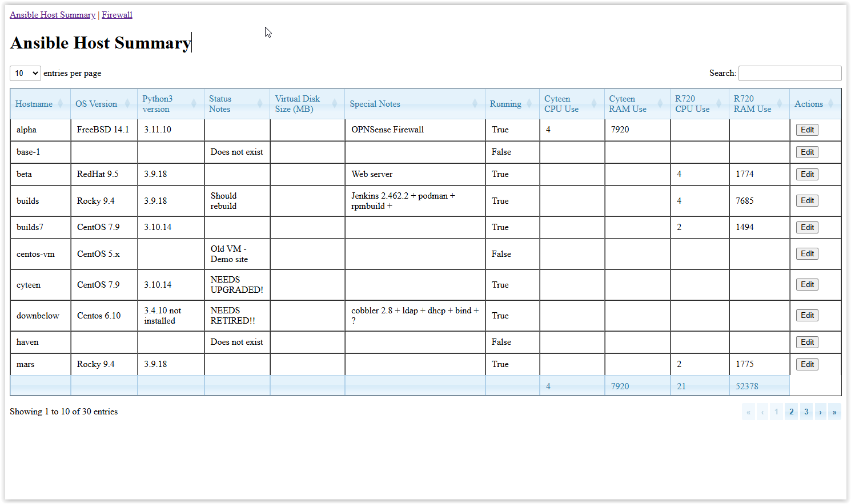Jump to last page arrow
The height and width of the screenshot is (504, 851).
(834, 412)
